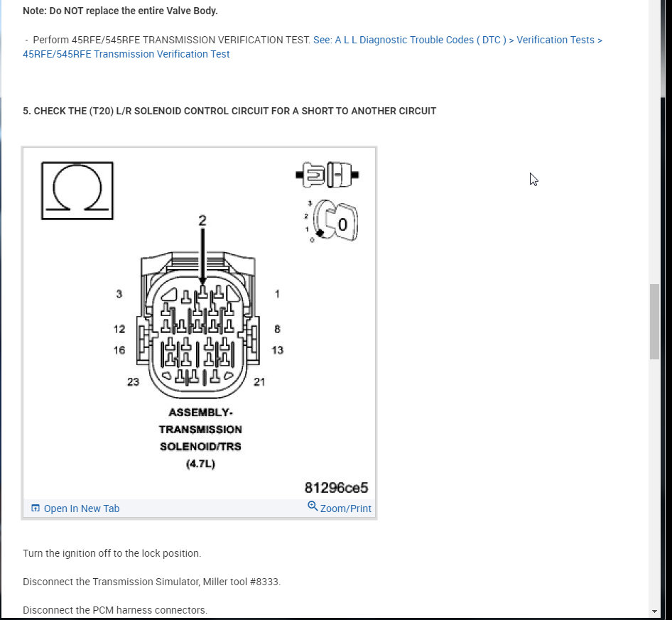Click the disconnected connector icon
Viewport: 672px width, 620px height.
tap(327, 175)
